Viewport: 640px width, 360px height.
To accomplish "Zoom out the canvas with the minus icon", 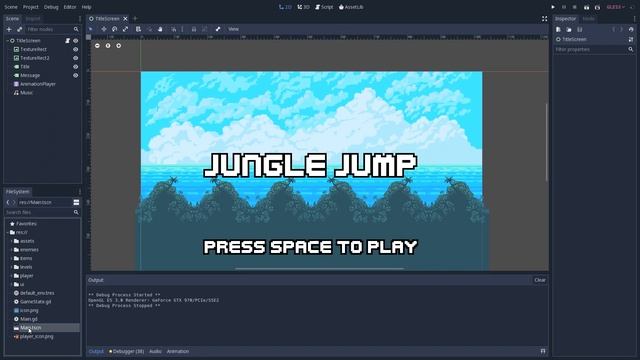I will [97, 46].
